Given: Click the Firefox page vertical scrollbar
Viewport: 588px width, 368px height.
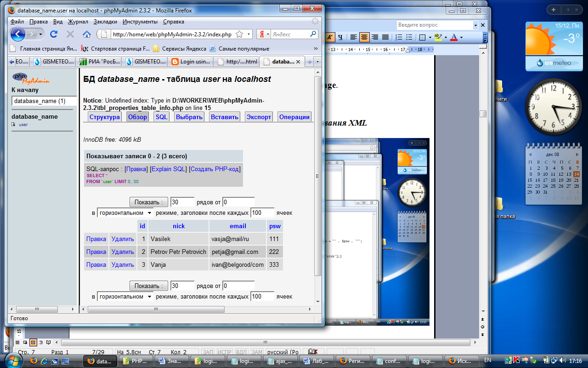Looking at the screenshot, I should click(x=317, y=177).
